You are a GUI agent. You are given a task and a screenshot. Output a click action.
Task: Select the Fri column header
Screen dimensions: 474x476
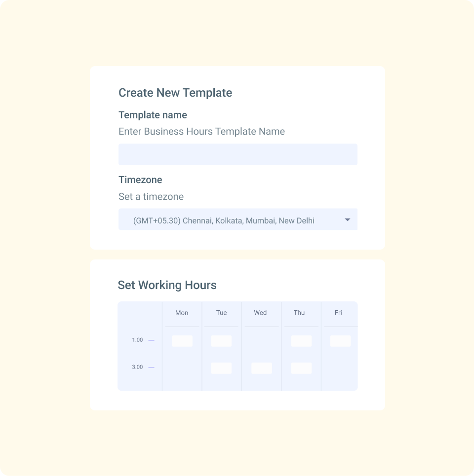pyautogui.click(x=339, y=313)
